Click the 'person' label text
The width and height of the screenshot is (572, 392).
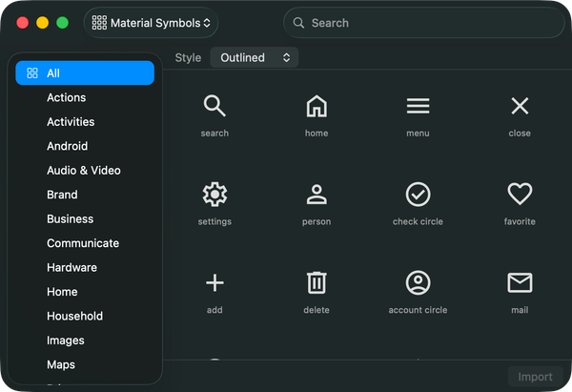pos(317,221)
